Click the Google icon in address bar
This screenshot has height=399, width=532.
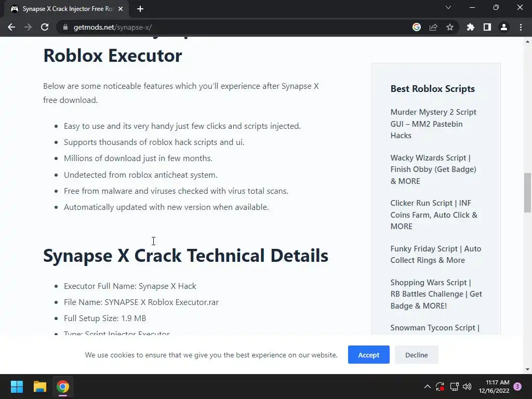pos(416,27)
